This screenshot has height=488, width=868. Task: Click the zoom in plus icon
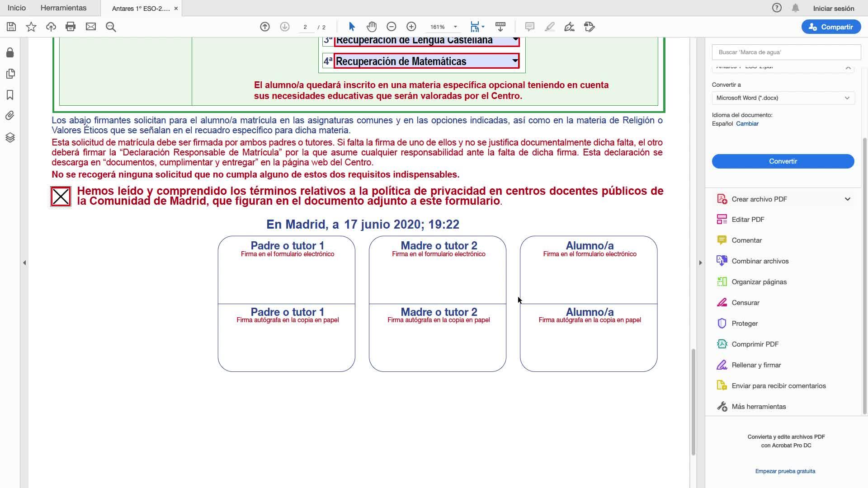[411, 27]
